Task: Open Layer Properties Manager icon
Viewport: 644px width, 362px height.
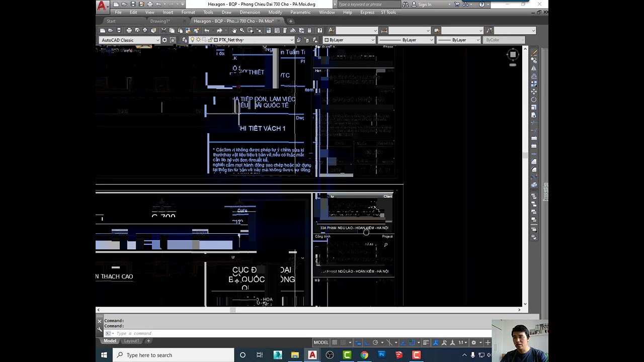Action: tap(185, 40)
